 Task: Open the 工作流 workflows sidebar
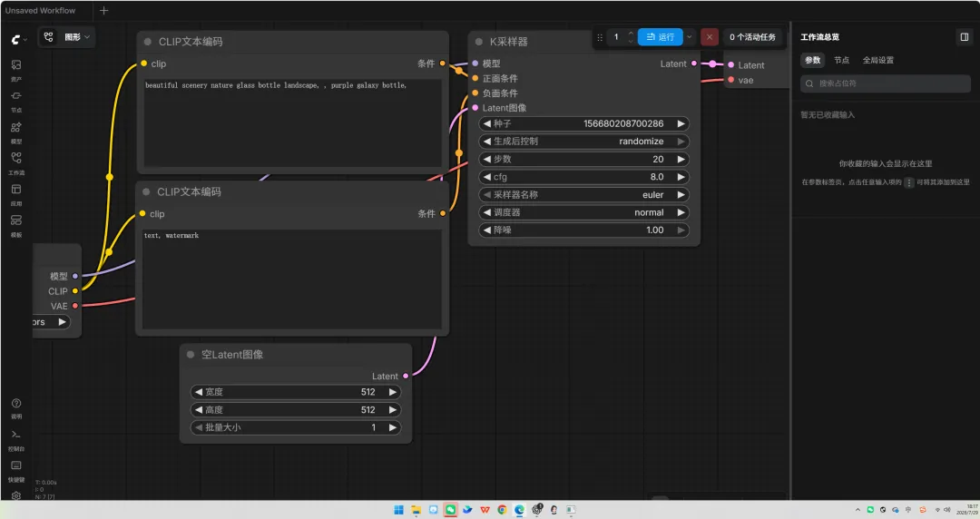pyautogui.click(x=16, y=162)
